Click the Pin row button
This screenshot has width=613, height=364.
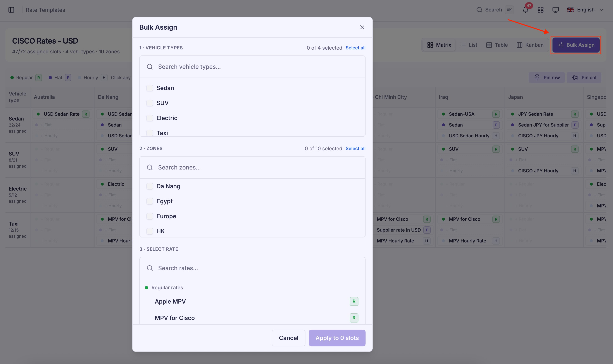click(x=547, y=78)
